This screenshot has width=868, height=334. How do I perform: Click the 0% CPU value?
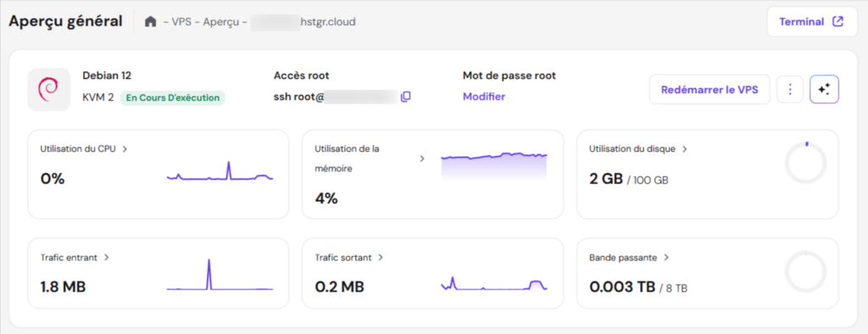[x=53, y=179]
